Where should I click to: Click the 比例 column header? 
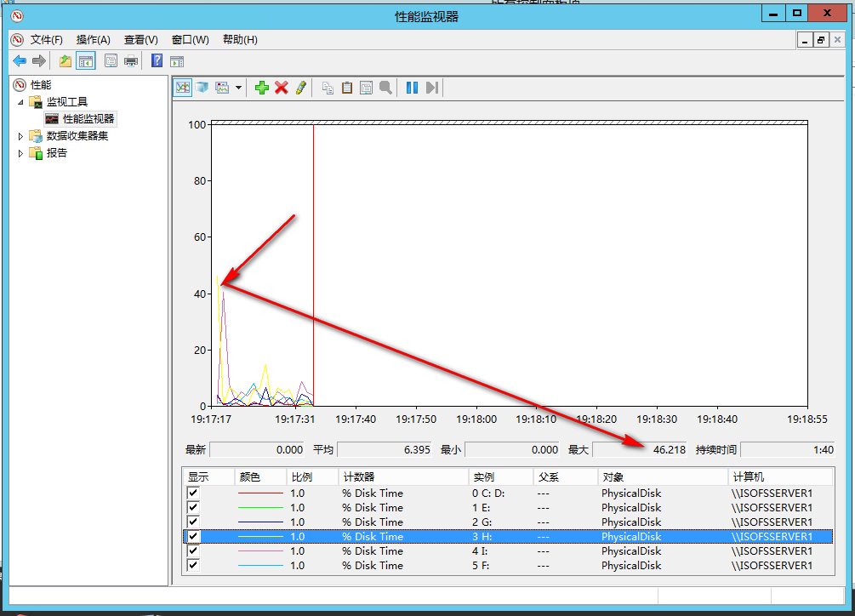(312, 477)
